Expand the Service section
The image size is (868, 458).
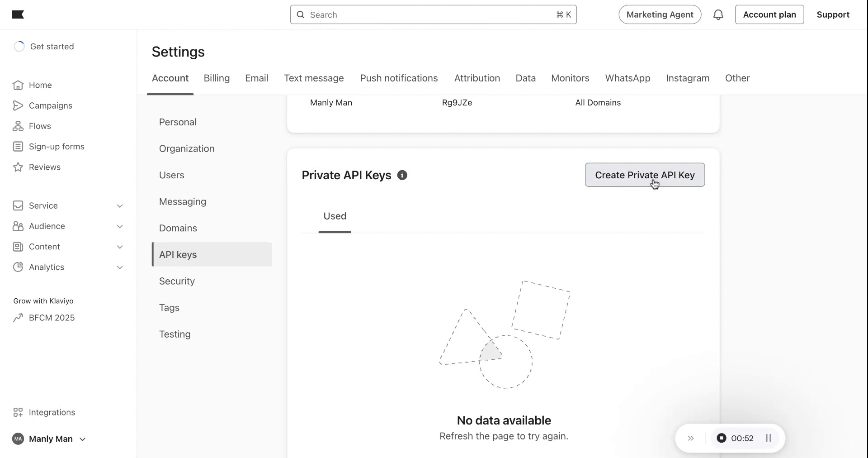120,205
